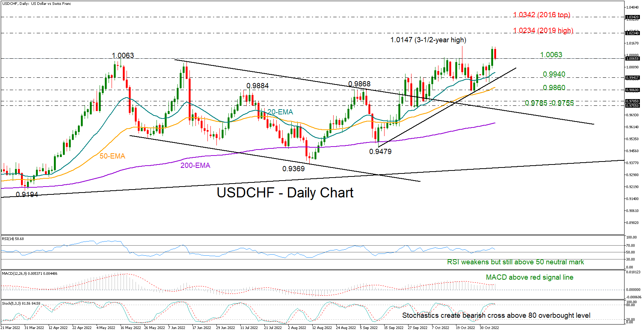The height and width of the screenshot is (332, 644).
Task: Click the 1.0234 (2019 high) label
Action: point(543,31)
